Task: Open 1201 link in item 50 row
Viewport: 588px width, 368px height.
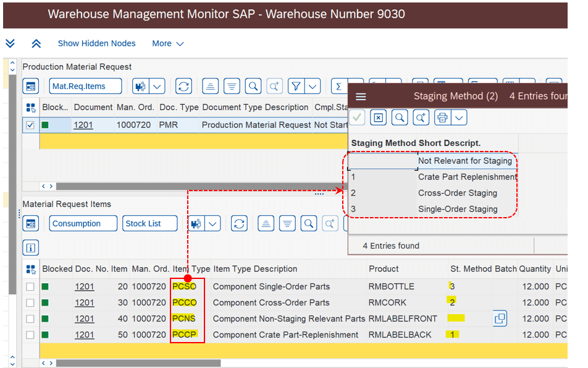Action: (85, 335)
